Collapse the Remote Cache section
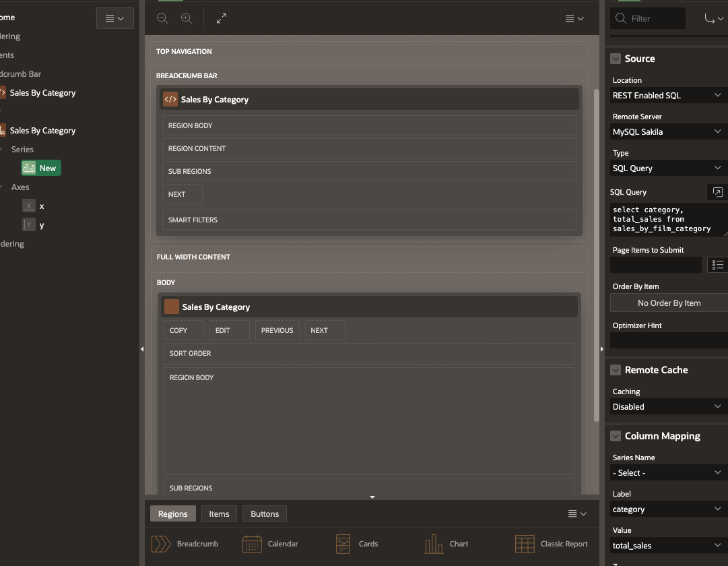Image resolution: width=728 pixels, height=566 pixels. coord(616,370)
